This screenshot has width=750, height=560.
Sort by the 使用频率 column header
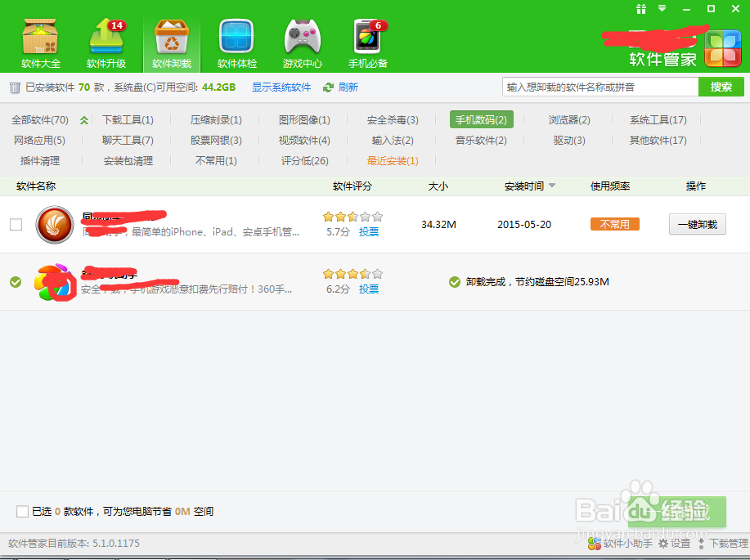click(610, 186)
